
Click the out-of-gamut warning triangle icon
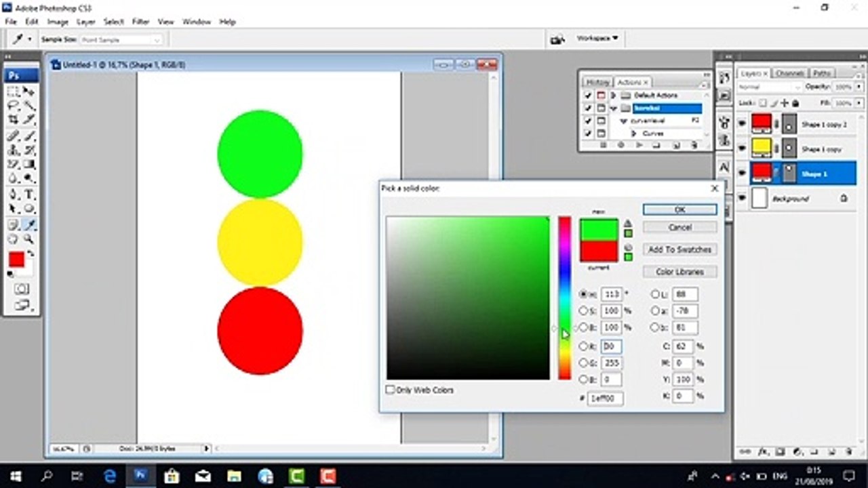[628, 223]
